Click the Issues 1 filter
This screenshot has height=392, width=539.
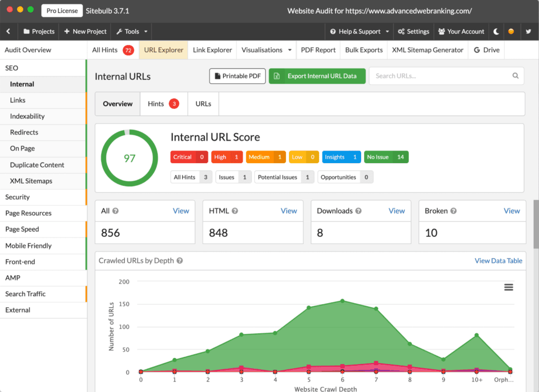233,177
